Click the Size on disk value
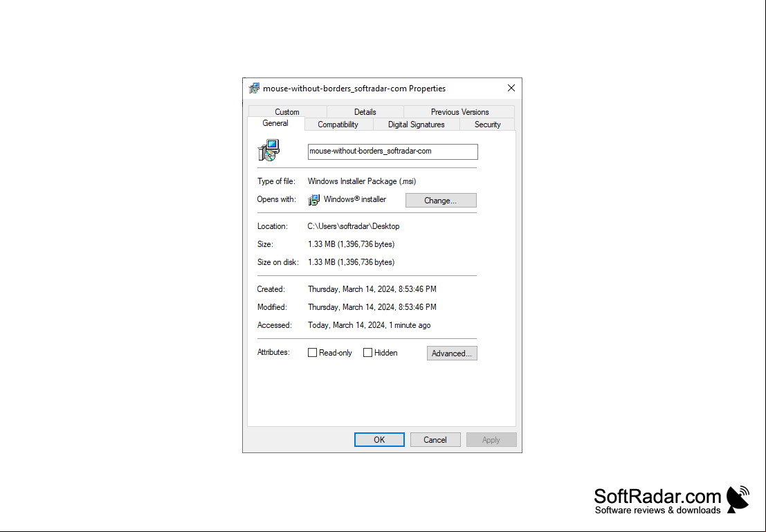This screenshot has width=766, height=532. 352,262
